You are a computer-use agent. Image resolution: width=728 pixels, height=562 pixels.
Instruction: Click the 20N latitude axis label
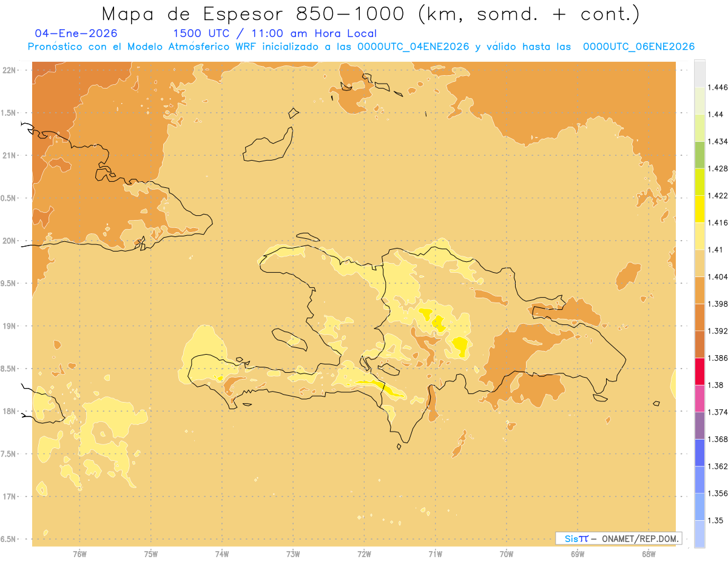[x=9, y=241]
